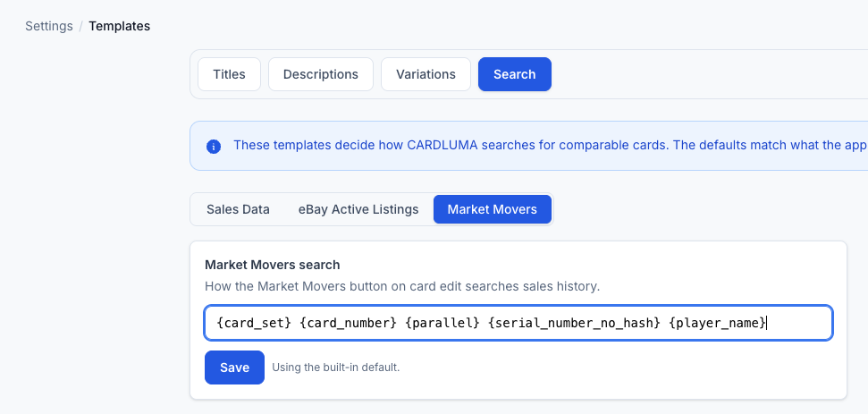Click the blue info icon in banner

point(213,146)
